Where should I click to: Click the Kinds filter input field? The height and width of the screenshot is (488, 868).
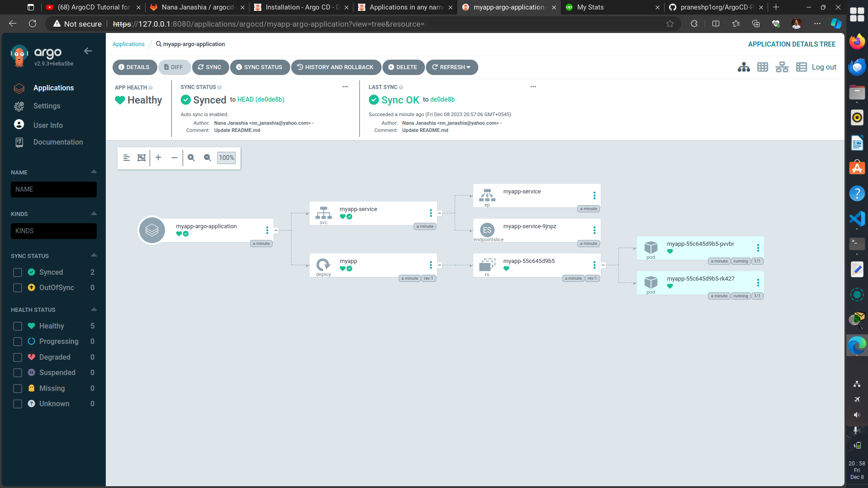pyautogui.click(x=54, y=231)
